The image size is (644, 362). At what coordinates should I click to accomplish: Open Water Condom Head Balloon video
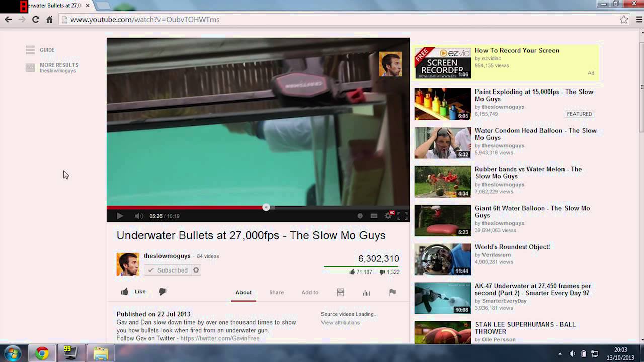point(536,134)
